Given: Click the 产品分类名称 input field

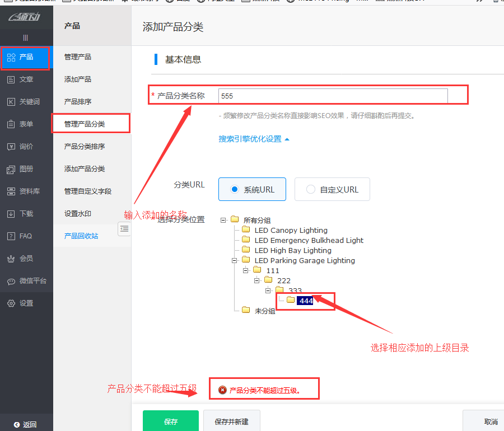Looking at the screenshot, I should [x=333, y=96].
